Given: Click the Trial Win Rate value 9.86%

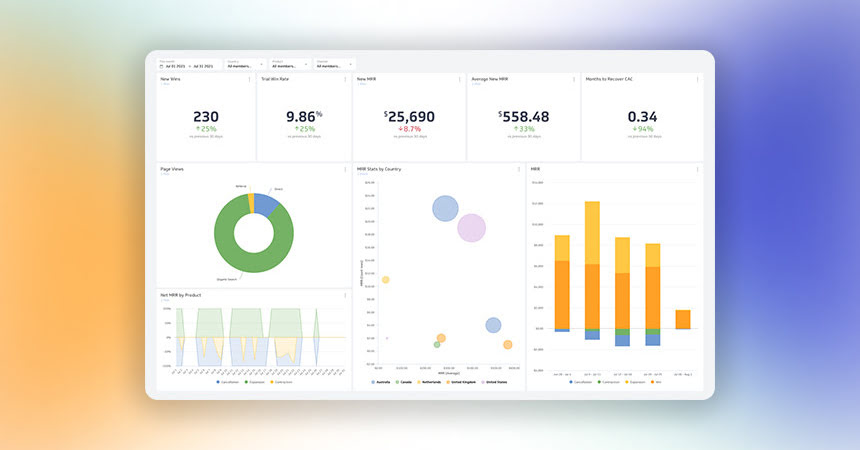Looking at the screenshot, I should tap(304, 117).
